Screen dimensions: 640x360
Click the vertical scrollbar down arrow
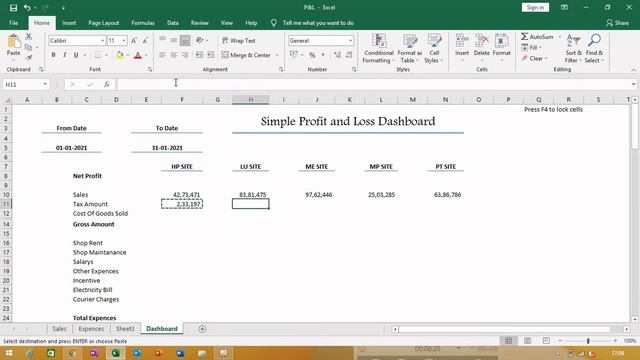(635, 320)
